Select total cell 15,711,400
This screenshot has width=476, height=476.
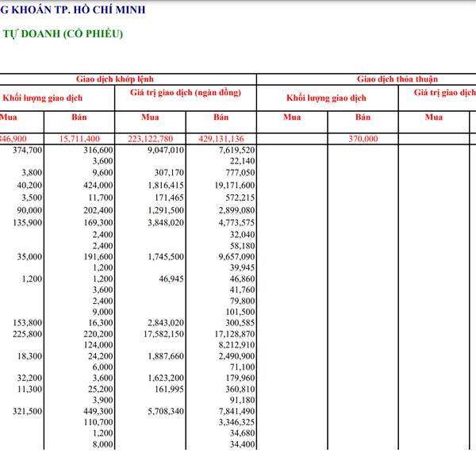click(x=79, y=139)
